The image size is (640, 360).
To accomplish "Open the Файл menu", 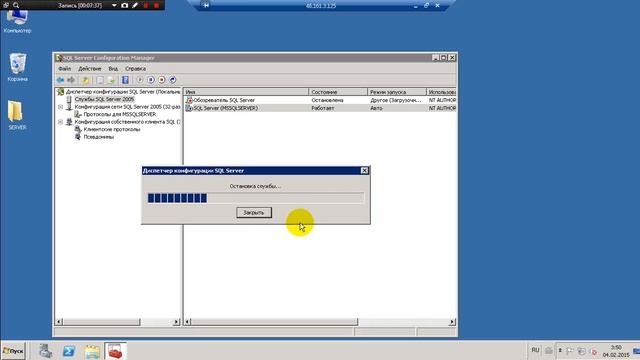I will point(64,69).
